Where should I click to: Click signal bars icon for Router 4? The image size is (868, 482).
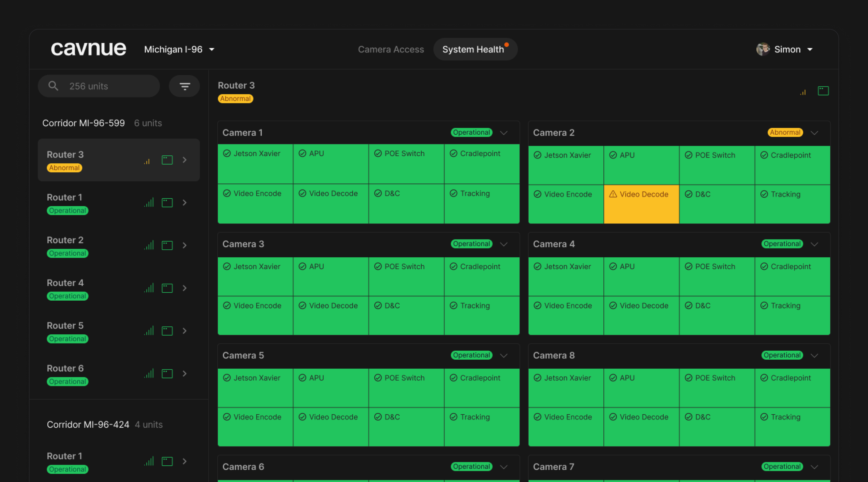click(x=149, y=288)
